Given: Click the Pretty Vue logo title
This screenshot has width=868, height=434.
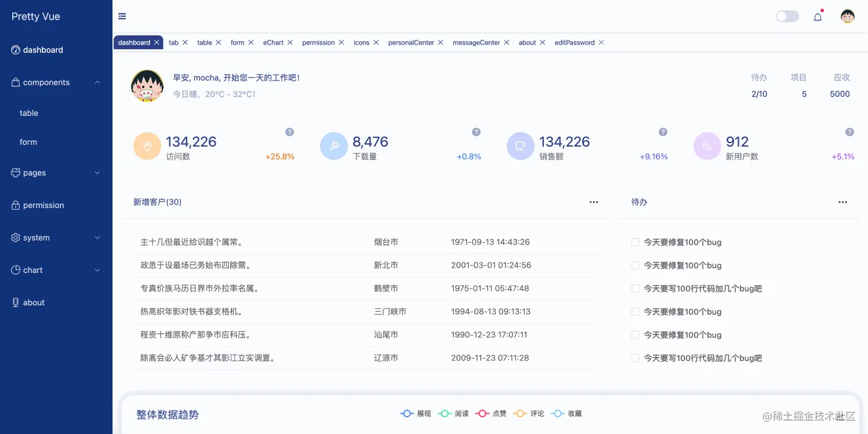Looking at the screenshot, I should [x=36, y=16].
